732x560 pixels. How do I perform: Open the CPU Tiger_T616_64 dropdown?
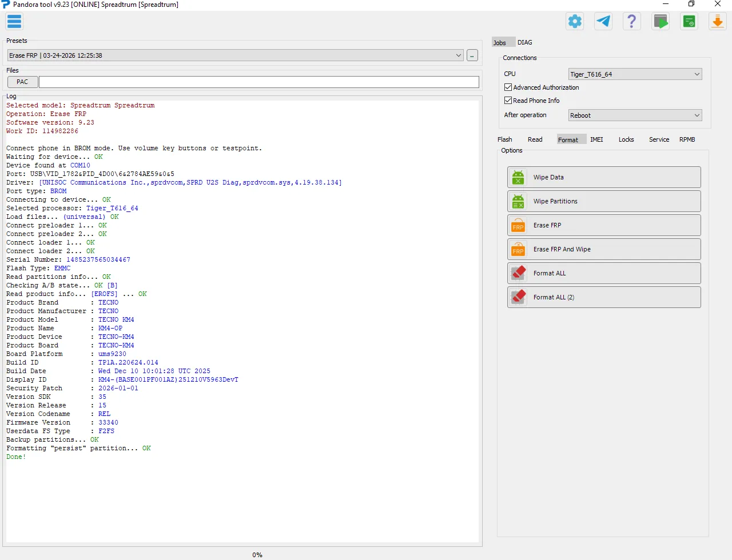[x=697, y=74]
